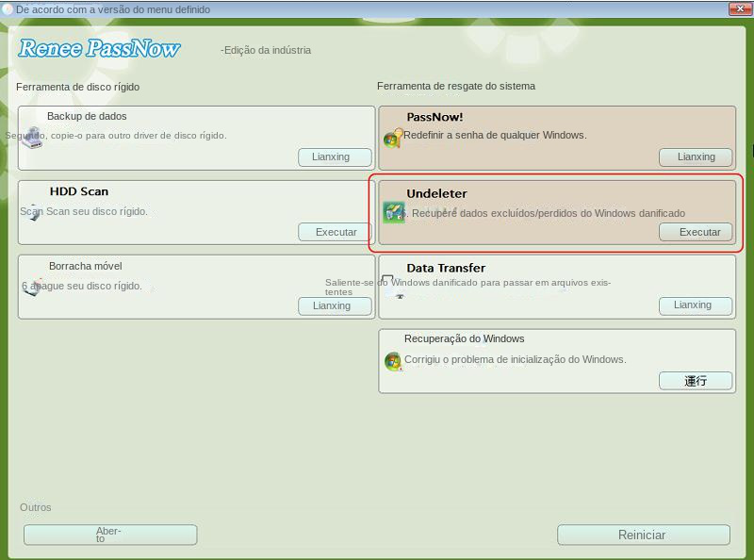
Task: Select the Recuperação do Windows title
Action: [464, 338]
